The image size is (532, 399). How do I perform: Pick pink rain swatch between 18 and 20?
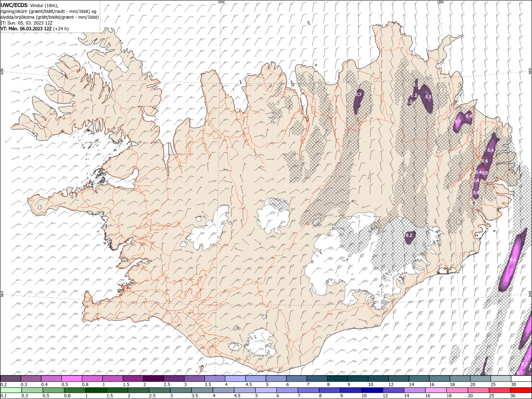457,390
